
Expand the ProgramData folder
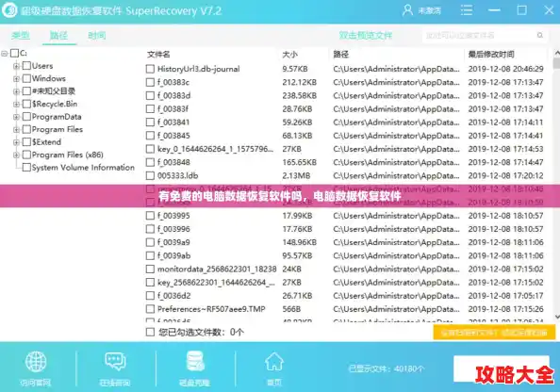(x=16, y=117)
